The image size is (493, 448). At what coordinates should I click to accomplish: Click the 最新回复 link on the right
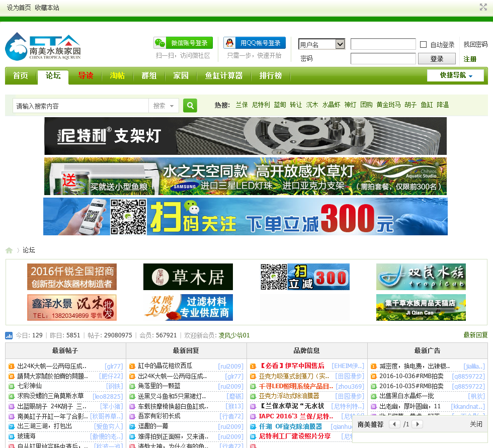[475, 335]
